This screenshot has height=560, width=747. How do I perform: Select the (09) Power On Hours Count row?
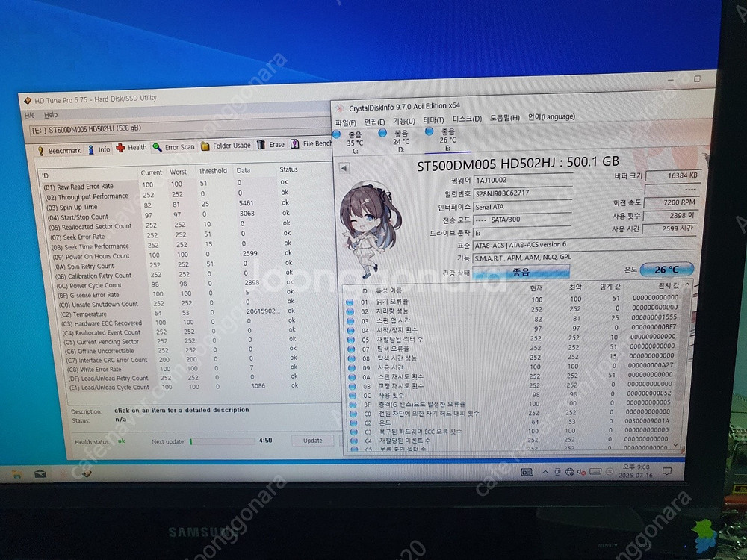coord(174,255)
